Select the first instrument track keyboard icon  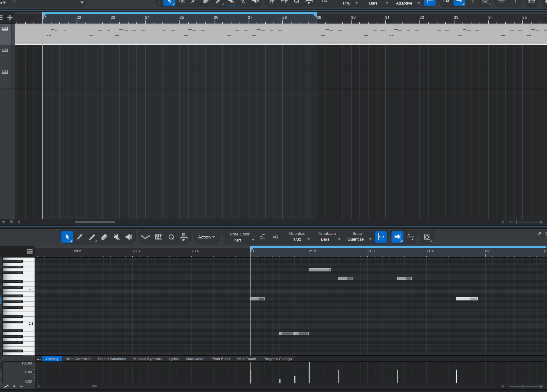point(5,29)
